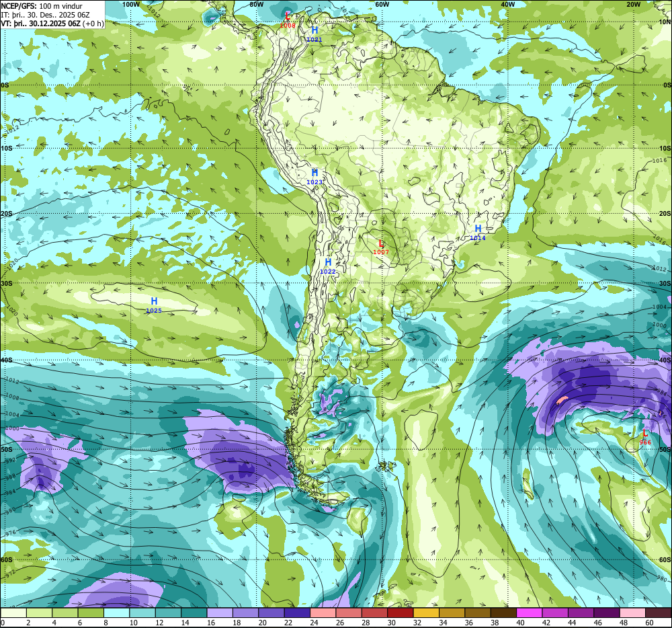Pick the salmon pink 24–26 legend swatch
The height and width of the screenshot is (628, 672).
tap(323, 613)
